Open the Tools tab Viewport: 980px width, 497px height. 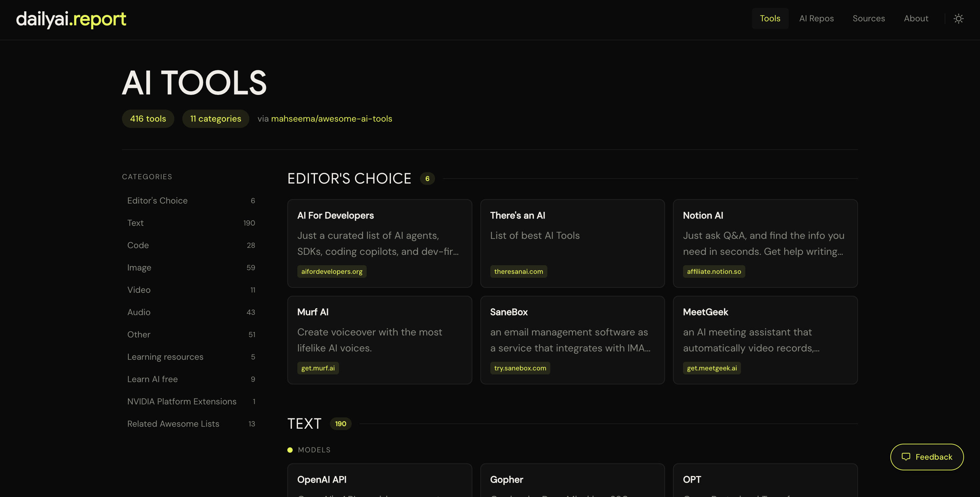coord(770,18)
